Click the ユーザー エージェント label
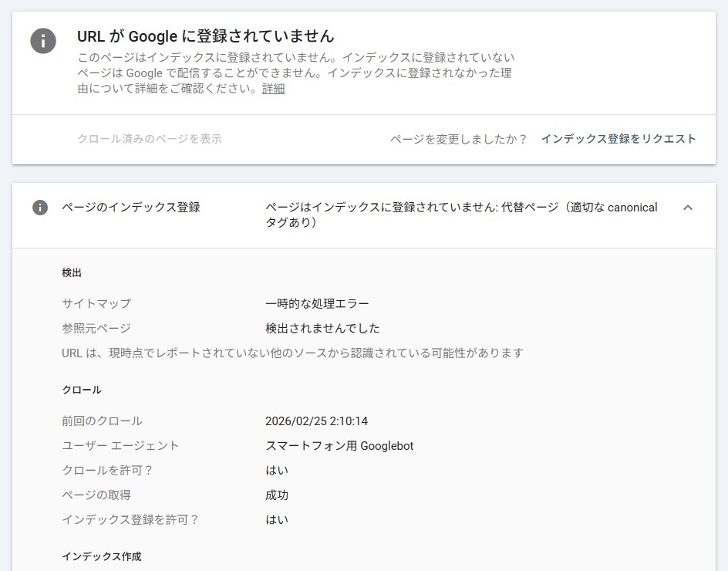The image size is (728, 571). tap(120, 445)
